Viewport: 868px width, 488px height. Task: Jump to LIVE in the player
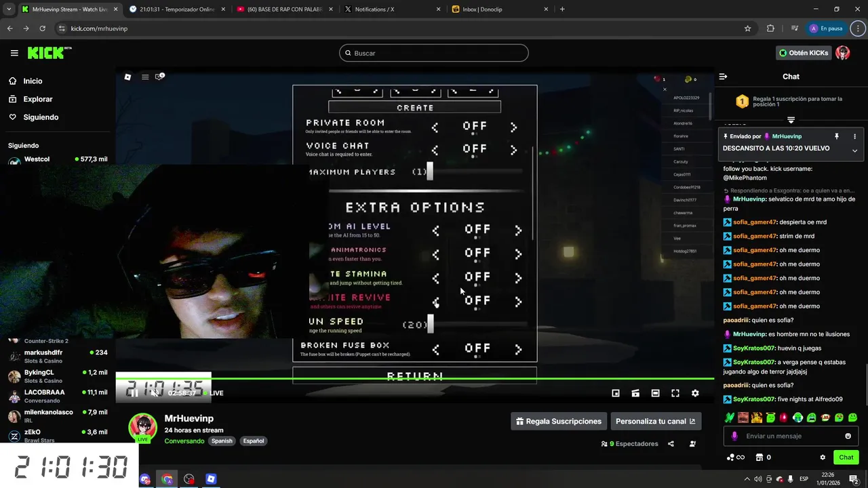pyautogui.click(x=214, y=393)
